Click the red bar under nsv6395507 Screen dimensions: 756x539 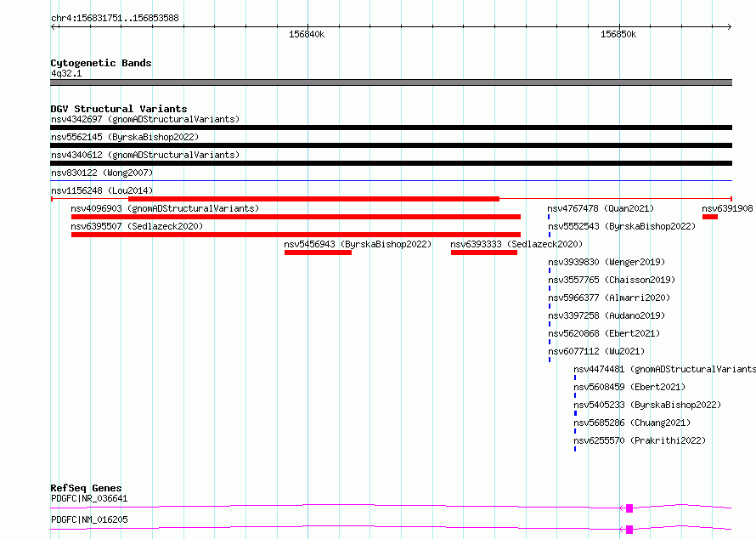[296, 235]
